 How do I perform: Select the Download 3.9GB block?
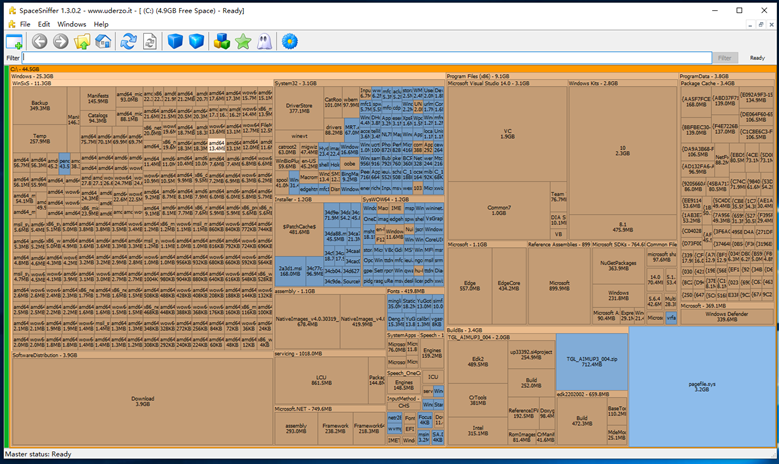pos(143,401)
